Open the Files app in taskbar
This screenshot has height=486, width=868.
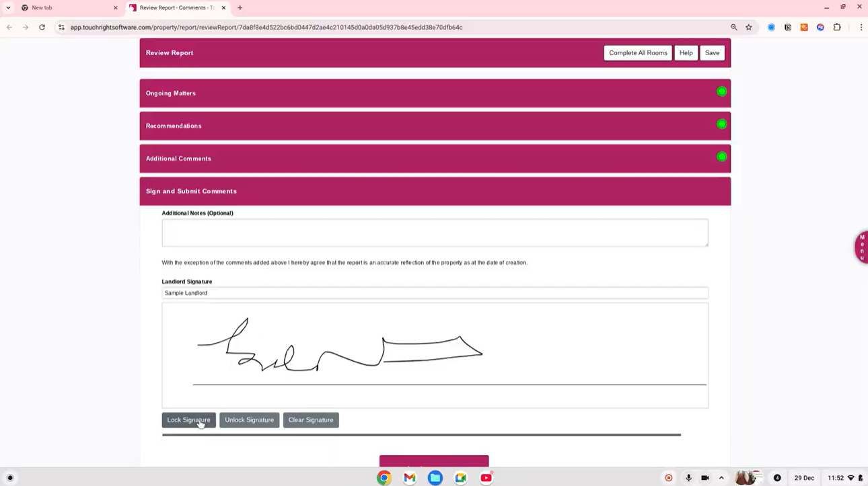pos(435,478)
